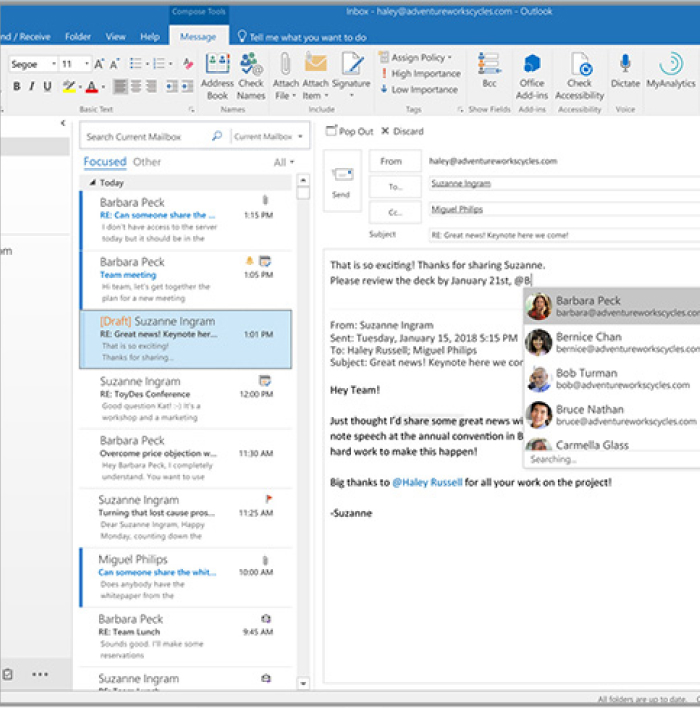Toggle Underline formatting
The height and width of the screenshot is (708, 700).
click(x=47, y=86)
